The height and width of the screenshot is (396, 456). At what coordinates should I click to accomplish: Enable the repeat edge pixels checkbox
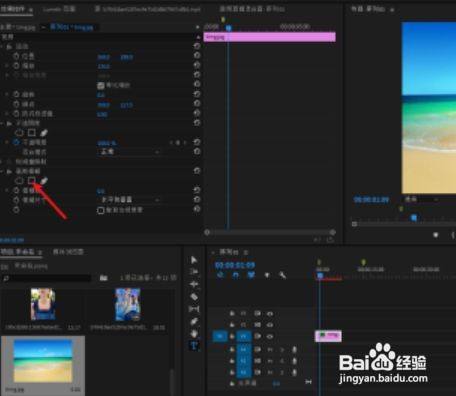click(101, 210)
